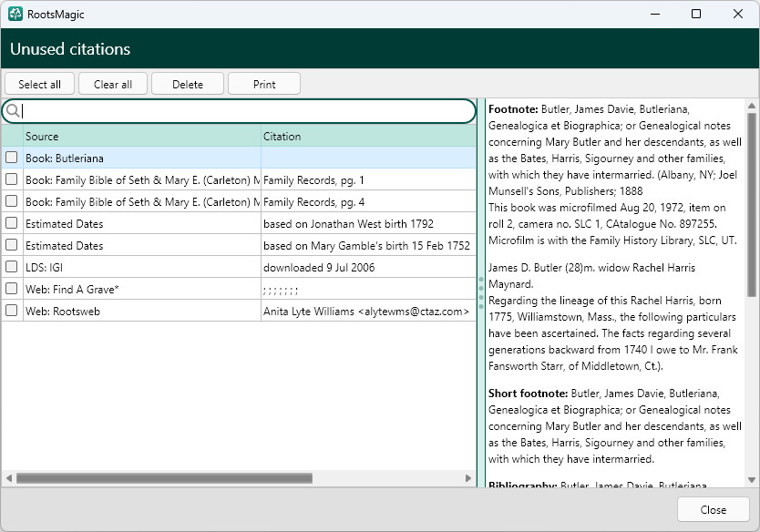This screenshot has width=760, height=532.
Task: Click the RootsMagic app icon in title bar
Action: click(x=15, y=14)
